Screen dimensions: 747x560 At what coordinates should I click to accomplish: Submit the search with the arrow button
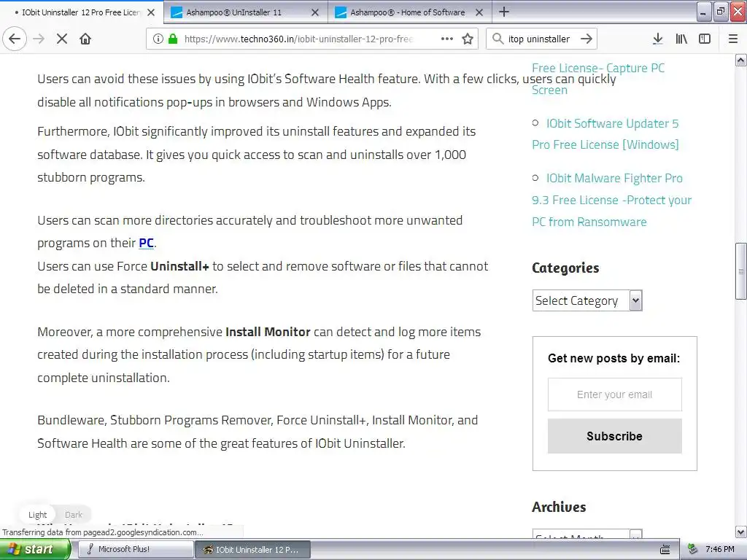(587, 39)
